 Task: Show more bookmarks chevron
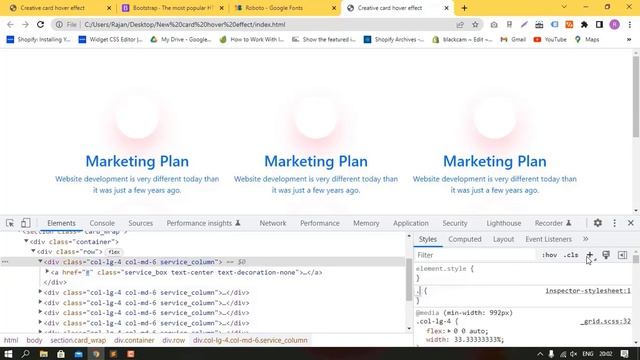[x=629, y=40]
